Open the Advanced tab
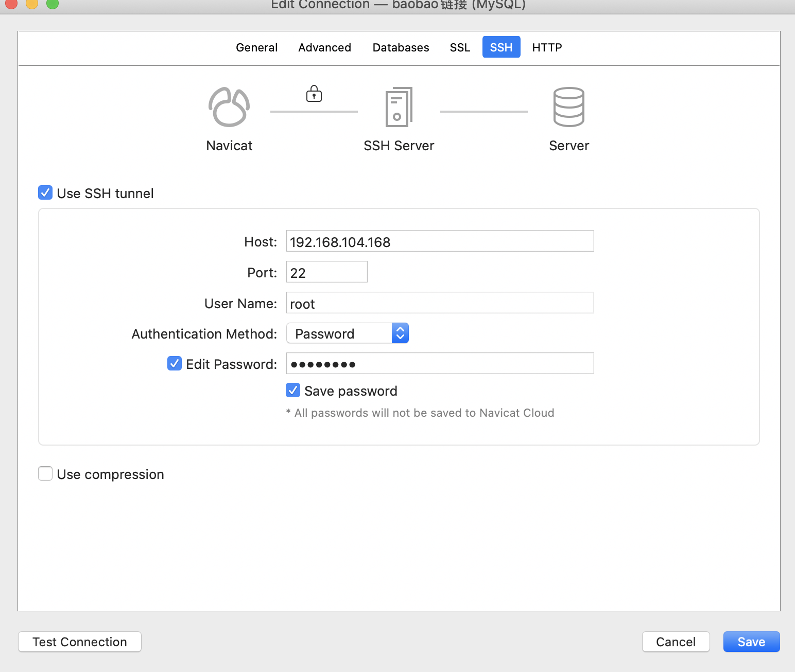This screenshot has width=795, height=672. (325, 47)
